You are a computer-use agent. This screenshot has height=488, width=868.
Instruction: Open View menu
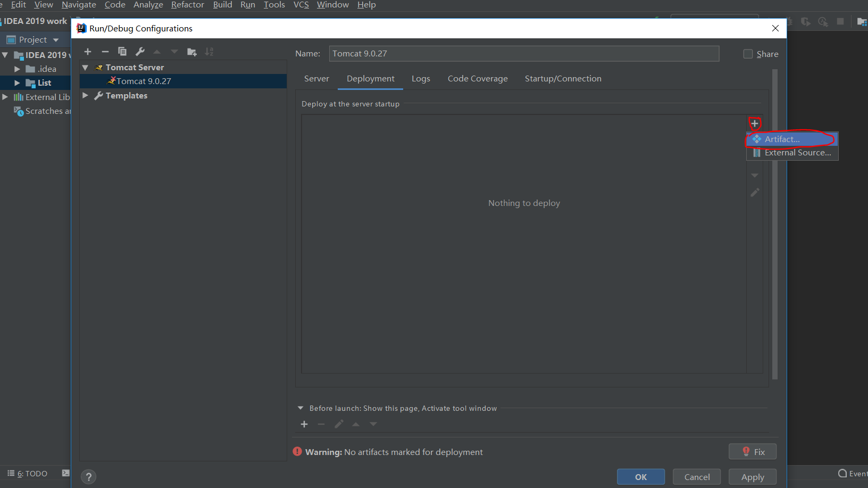click(x=44, y=5)
